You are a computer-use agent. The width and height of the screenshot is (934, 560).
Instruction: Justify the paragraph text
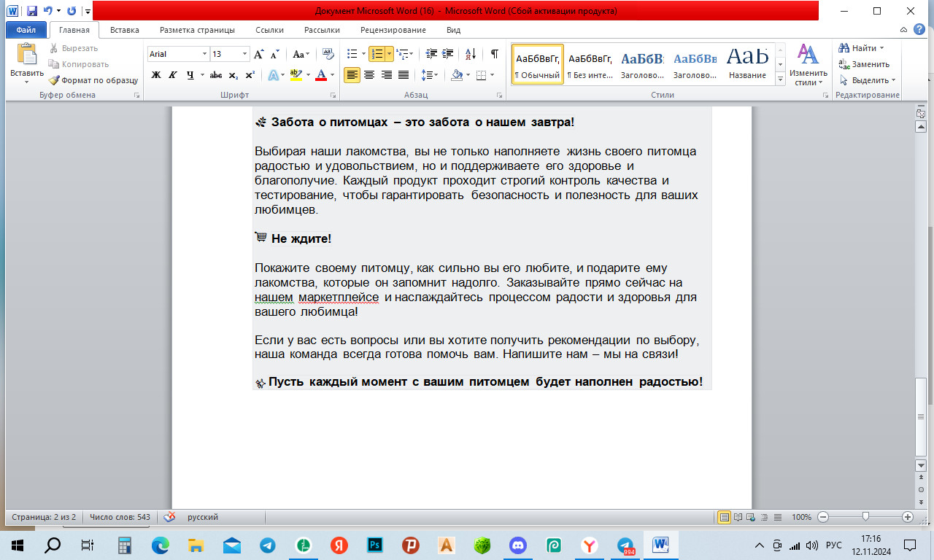coord(403,75)
